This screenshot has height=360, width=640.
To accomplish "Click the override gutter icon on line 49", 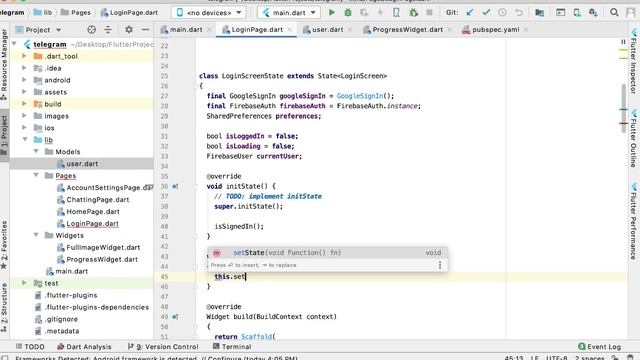I will click(x=175, y=317).
